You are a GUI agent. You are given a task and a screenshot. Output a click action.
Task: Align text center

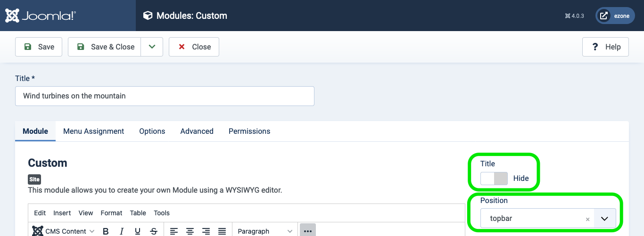(x=190, y=231)
